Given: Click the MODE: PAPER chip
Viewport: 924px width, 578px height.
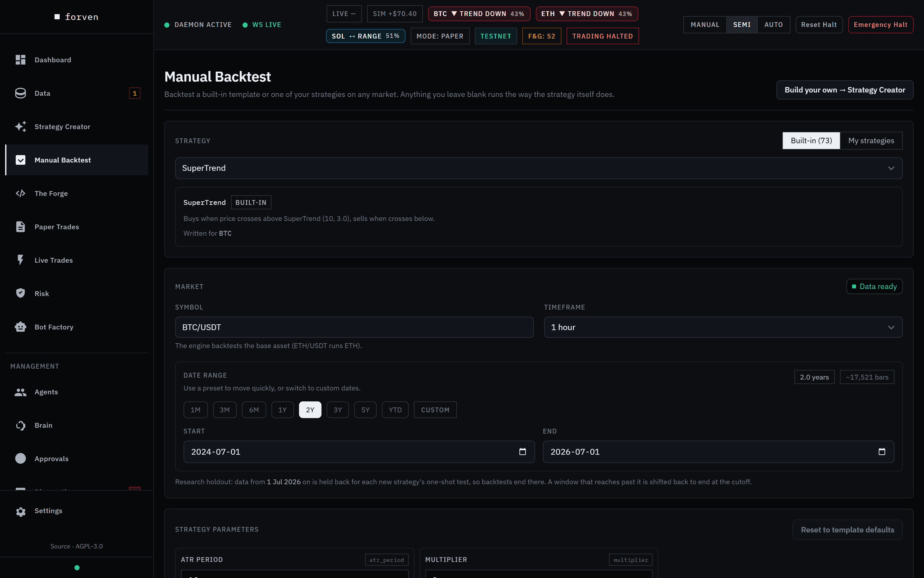Looking at the screenshot, I should click(x=440, y=36).
